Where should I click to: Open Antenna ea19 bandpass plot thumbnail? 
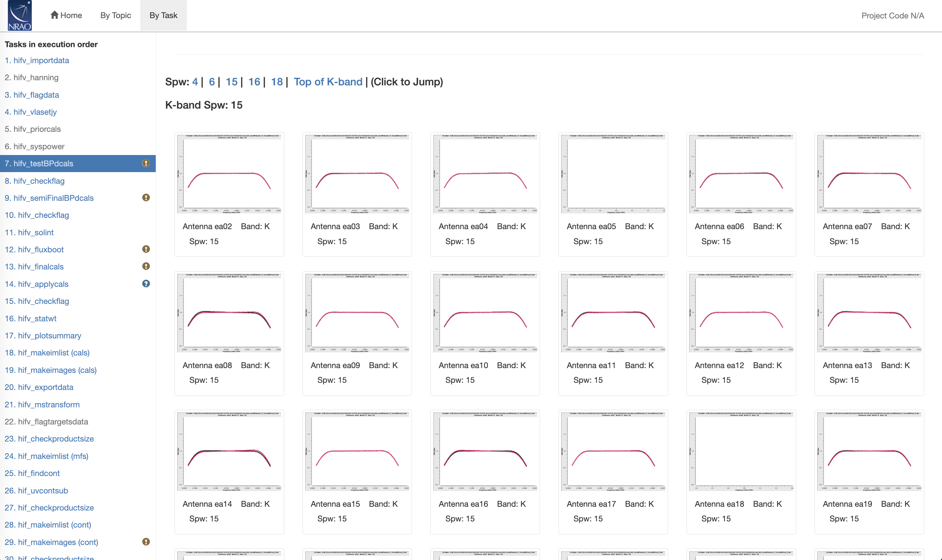(869, 452)
